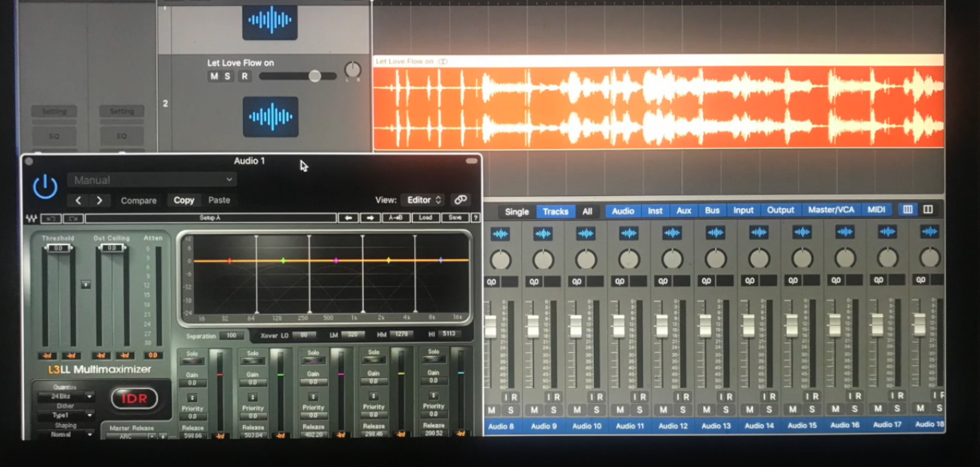Open the Master Release ARC dropdown
Image resolution: width=980 pixels, height=467 pixels.
click(x=131, y=436)
